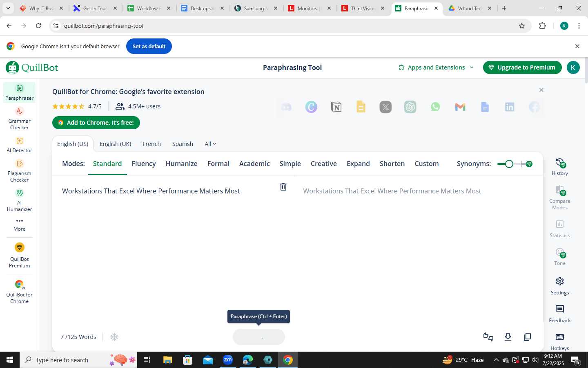
Task: Select Spanish language tab
Action: tap(183, 144)
